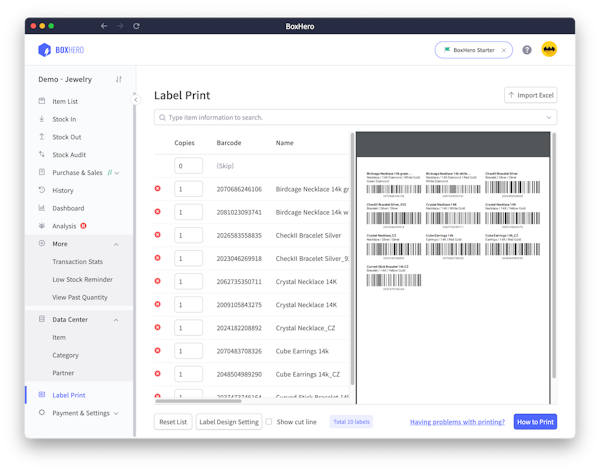
Task: Remove row with barcode 2081023093741
Action: pyautogui.click(x=158, y=212)
